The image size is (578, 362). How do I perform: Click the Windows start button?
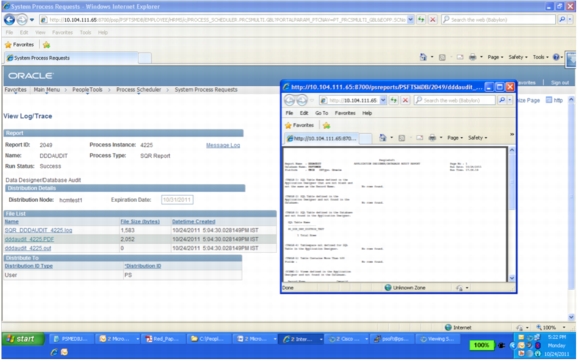23,339
